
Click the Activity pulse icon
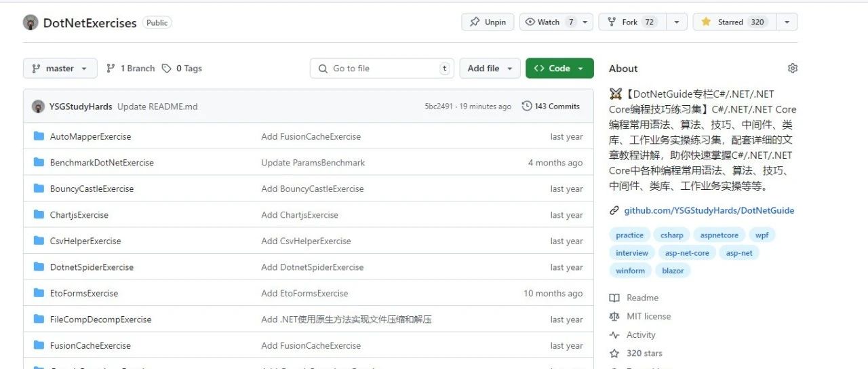pos(614,335)
